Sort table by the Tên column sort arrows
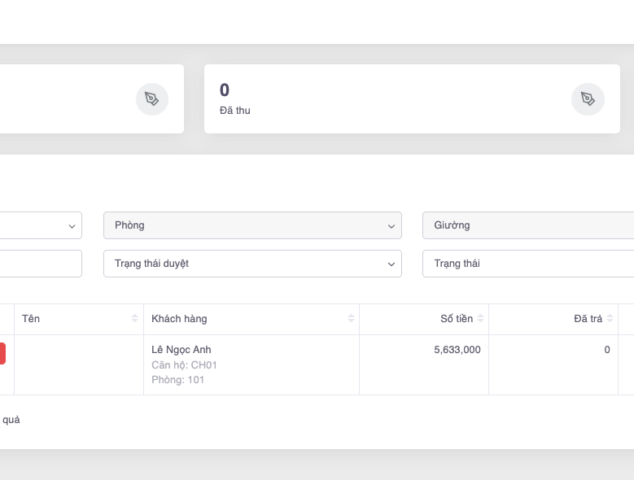This screenshot has height=480, width=634. click(135, 319)
